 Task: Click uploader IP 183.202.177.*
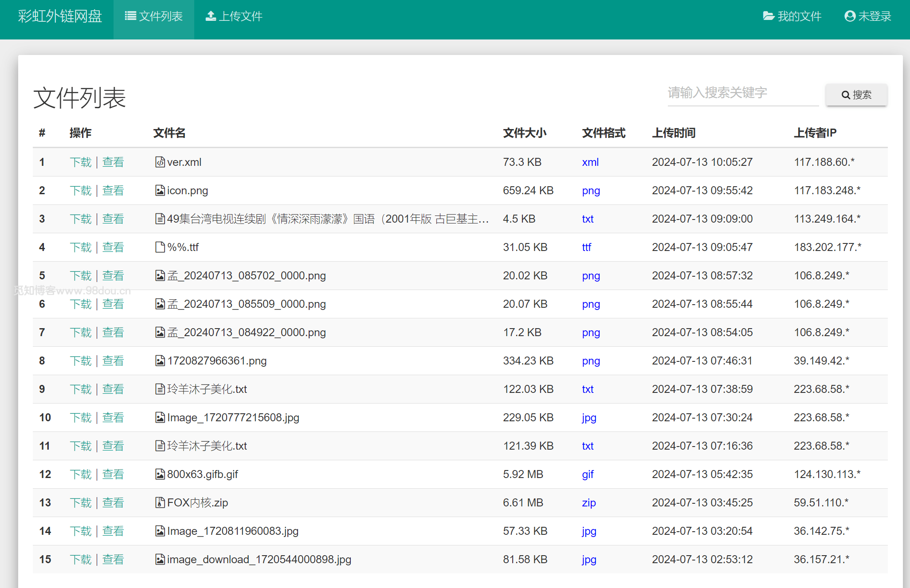pos(828,247)
